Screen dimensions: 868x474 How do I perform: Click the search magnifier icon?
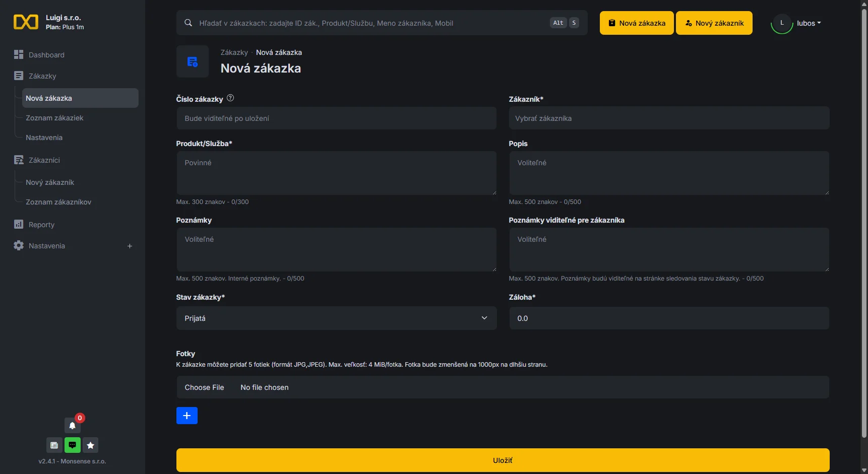pos(188,23)
